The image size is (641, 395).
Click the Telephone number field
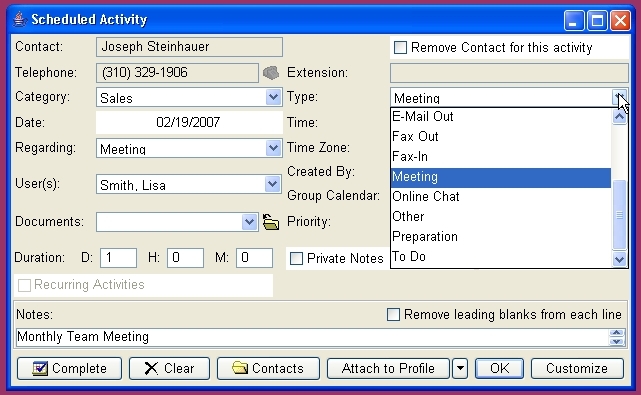177,73
